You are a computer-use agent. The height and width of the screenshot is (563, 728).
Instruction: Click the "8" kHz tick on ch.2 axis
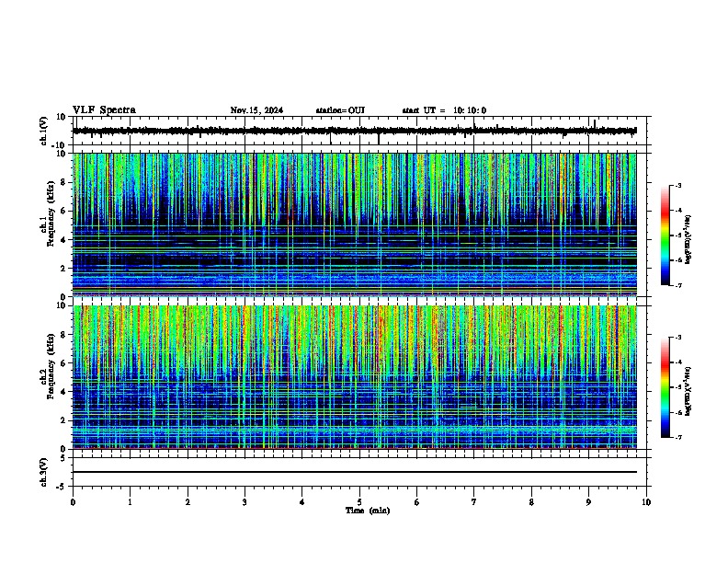64,335
